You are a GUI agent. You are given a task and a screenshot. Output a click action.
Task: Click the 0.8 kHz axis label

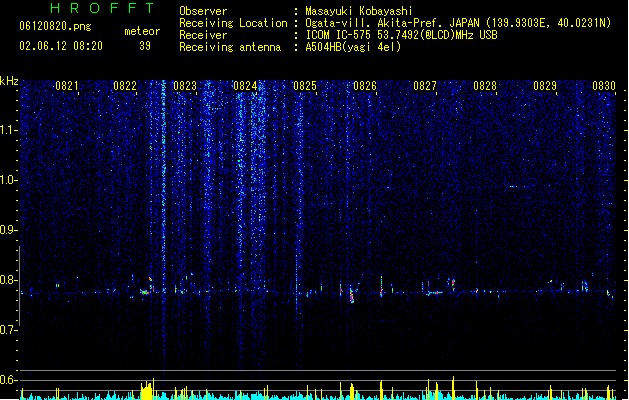point(9,280)
